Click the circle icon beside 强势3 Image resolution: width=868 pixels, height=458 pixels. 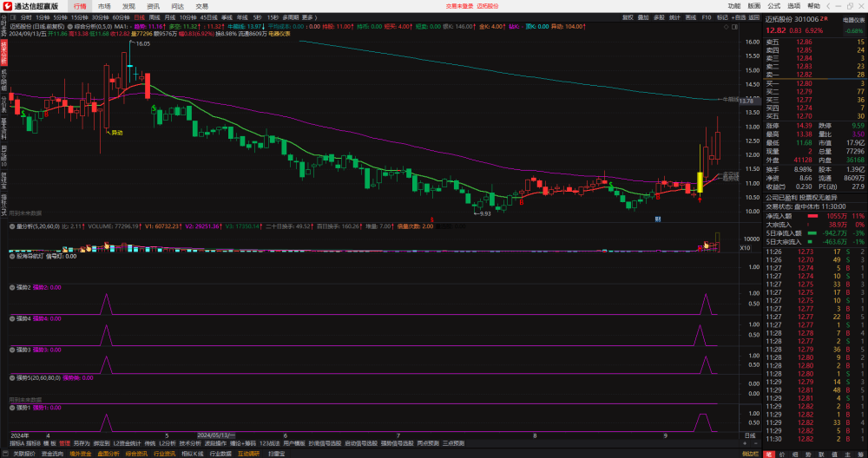pos(11,350)
